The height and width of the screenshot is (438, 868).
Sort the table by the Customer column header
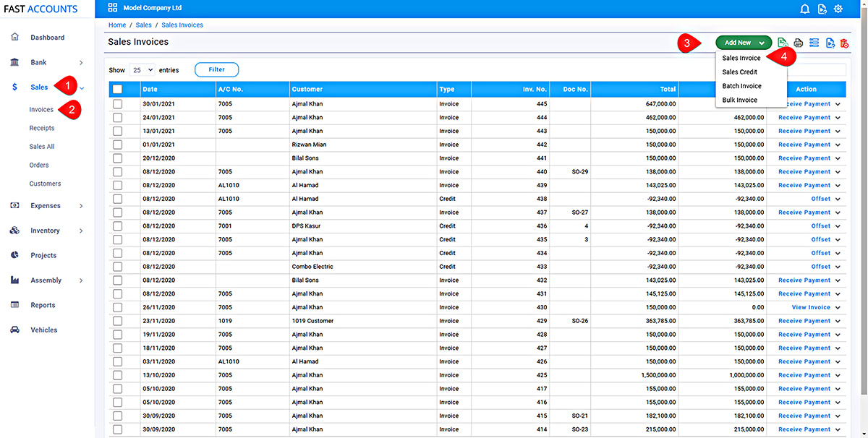point(307,89)
